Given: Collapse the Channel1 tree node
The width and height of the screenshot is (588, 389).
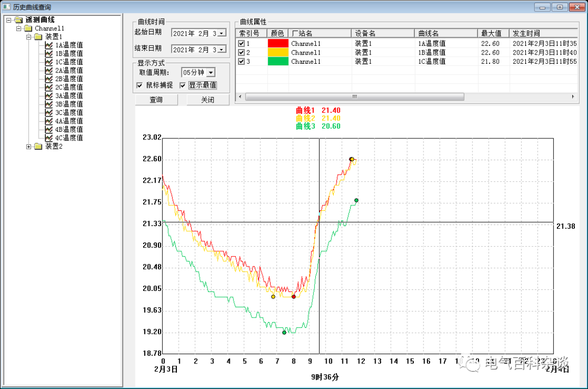Looking at the screenshot, I should [19, 28].
